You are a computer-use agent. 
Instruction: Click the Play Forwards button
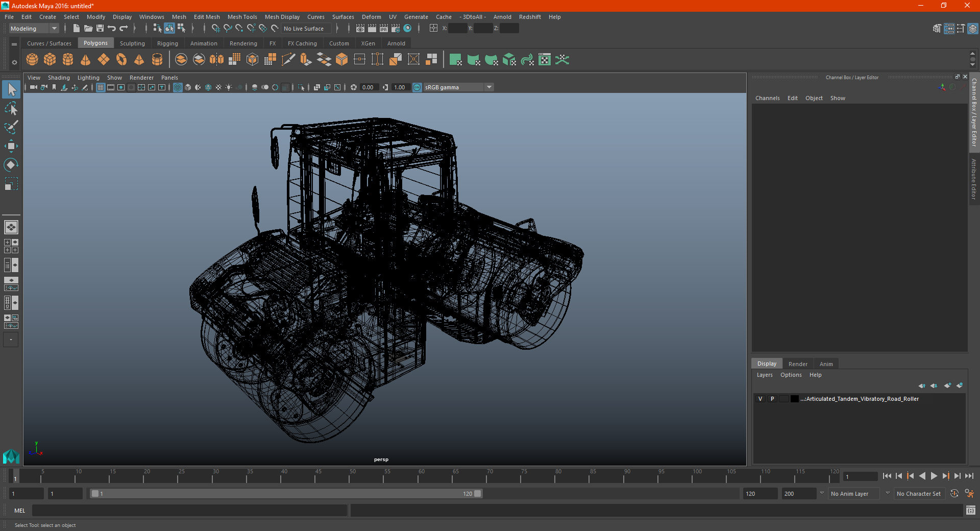coord(934,476)
